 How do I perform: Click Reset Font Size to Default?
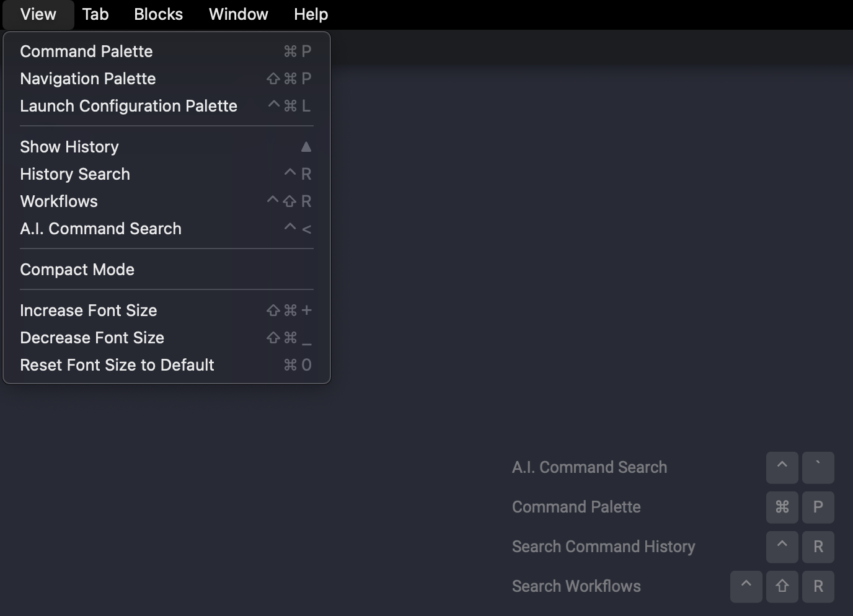pos(117,365)
